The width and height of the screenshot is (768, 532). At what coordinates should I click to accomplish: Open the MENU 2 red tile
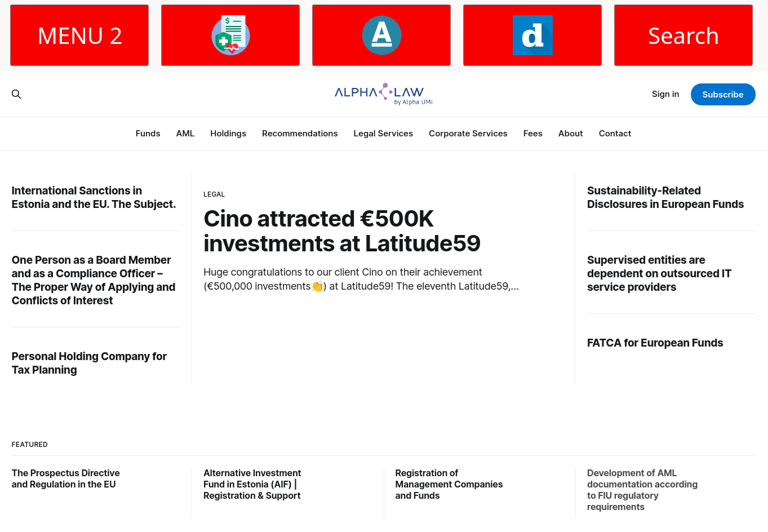click(x=79, y=35)
